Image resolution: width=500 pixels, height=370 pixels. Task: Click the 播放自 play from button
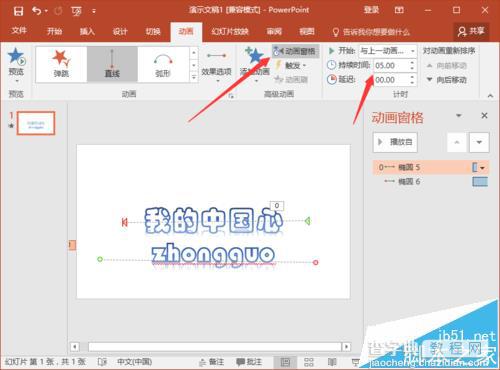[x=395, y=142]
